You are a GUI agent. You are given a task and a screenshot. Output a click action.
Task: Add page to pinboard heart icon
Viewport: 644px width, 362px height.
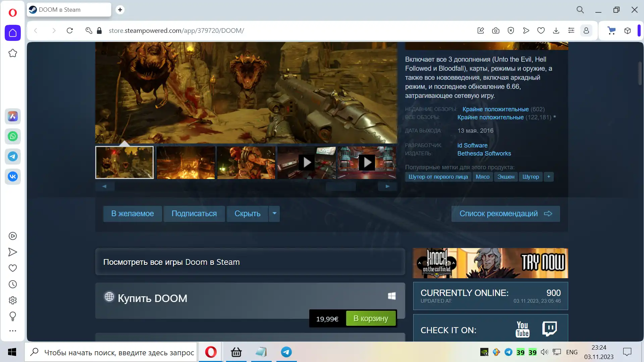[541, 31]
